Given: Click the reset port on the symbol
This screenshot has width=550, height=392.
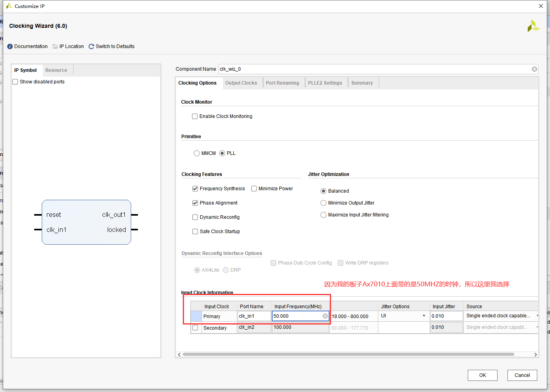Looking at the screenshot, I should (x=54, y=215).
